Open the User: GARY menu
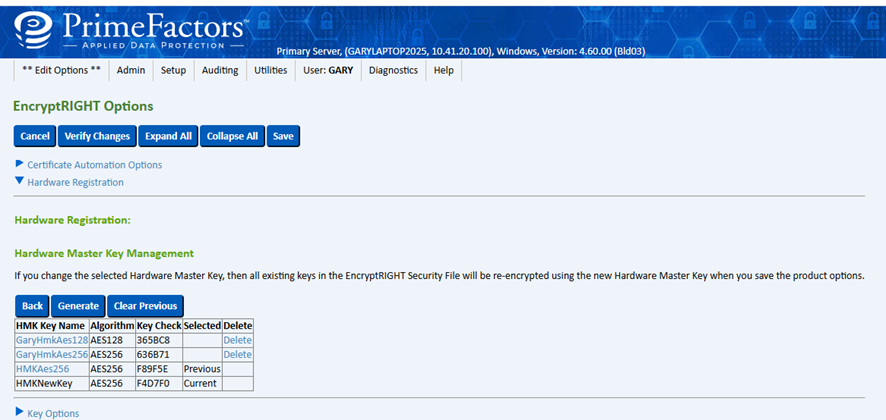The height and width of the screenshot is (420, 886). (328, 71)
